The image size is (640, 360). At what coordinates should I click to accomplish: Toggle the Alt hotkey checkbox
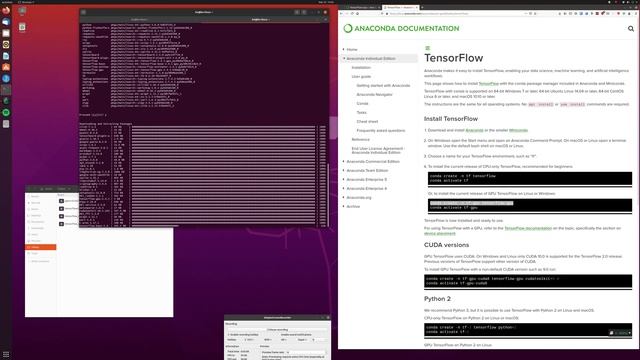[x=284, y=340]
